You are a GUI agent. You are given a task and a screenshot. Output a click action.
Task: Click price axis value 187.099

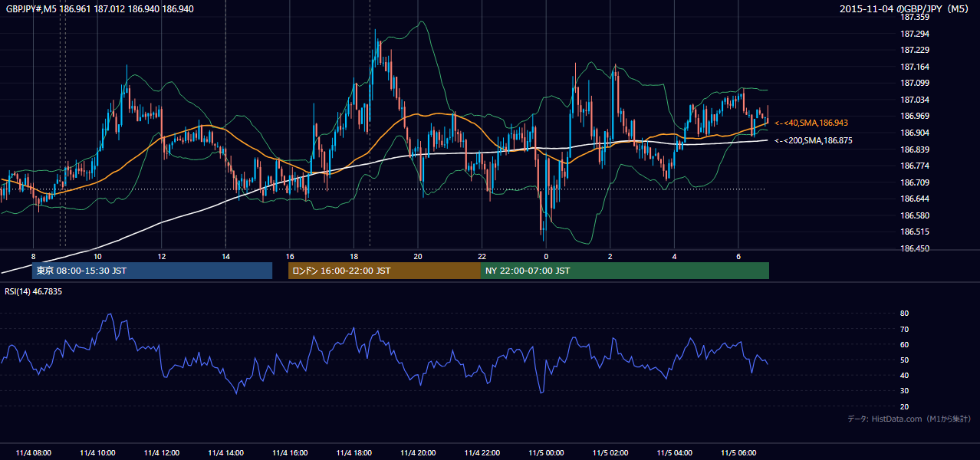(913, 83)
